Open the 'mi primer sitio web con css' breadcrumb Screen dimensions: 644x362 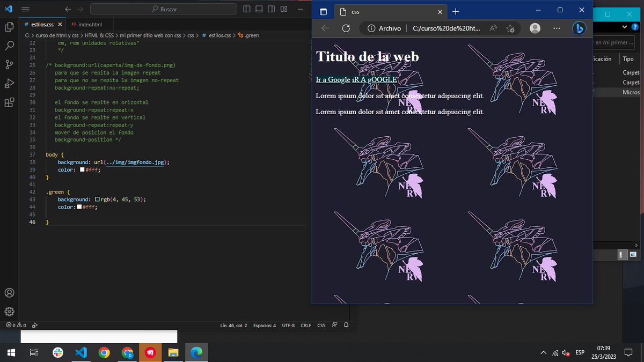pos(149,35)
